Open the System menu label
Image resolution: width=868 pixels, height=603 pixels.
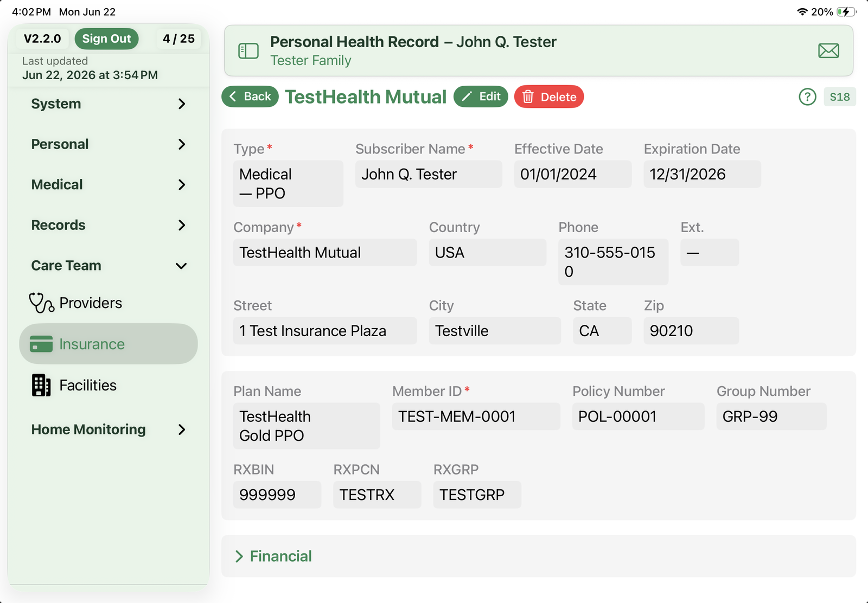[x=56, y=104]
